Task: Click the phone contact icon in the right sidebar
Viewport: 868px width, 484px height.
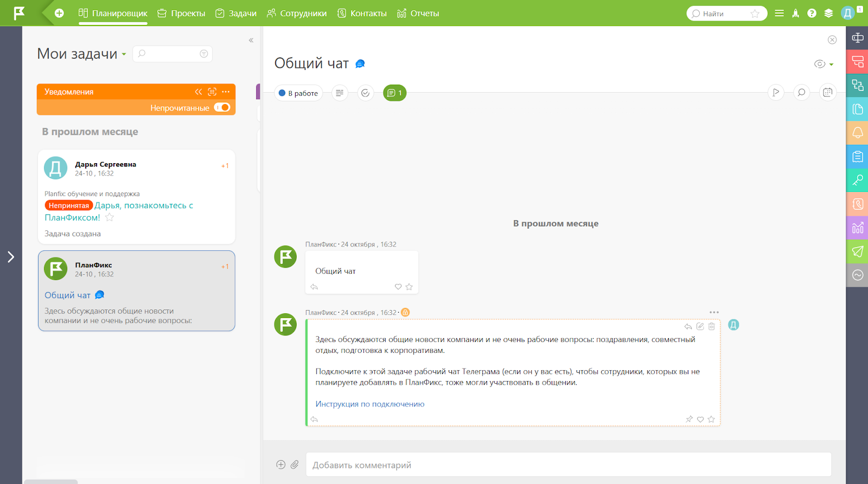Action: point(857,204)
